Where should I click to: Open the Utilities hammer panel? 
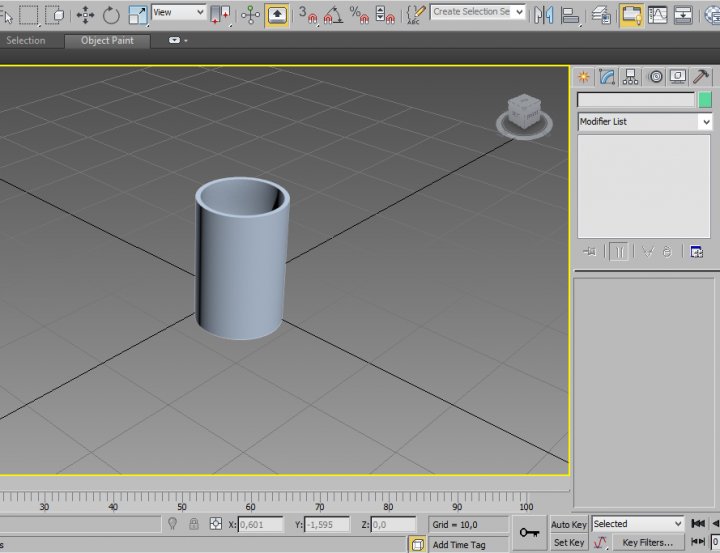click(702, 77)
